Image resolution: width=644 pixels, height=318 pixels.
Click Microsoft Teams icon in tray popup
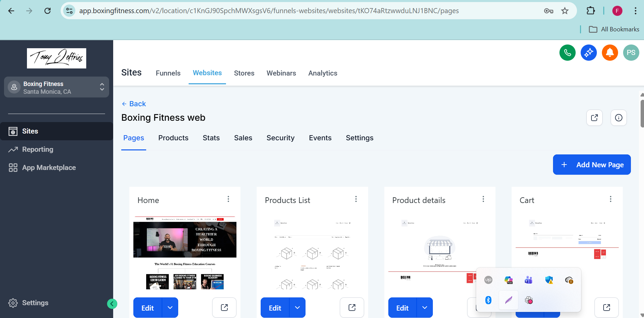528,280
